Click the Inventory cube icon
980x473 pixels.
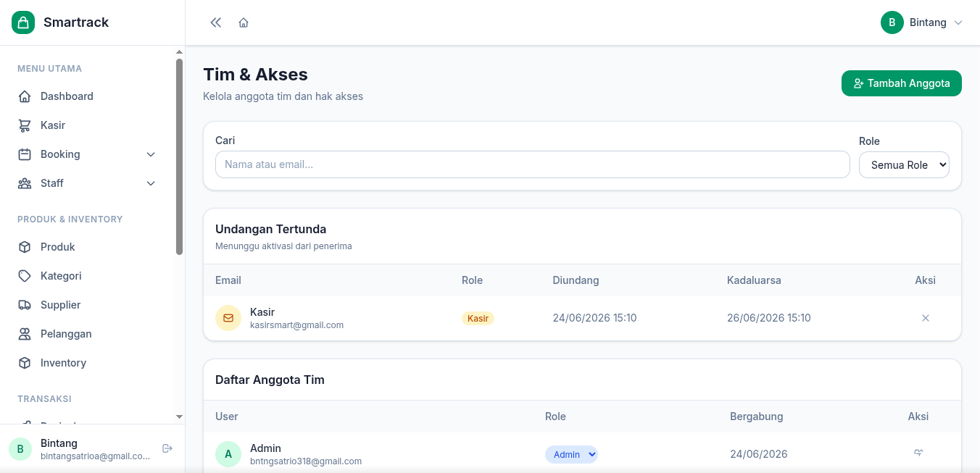25,363
